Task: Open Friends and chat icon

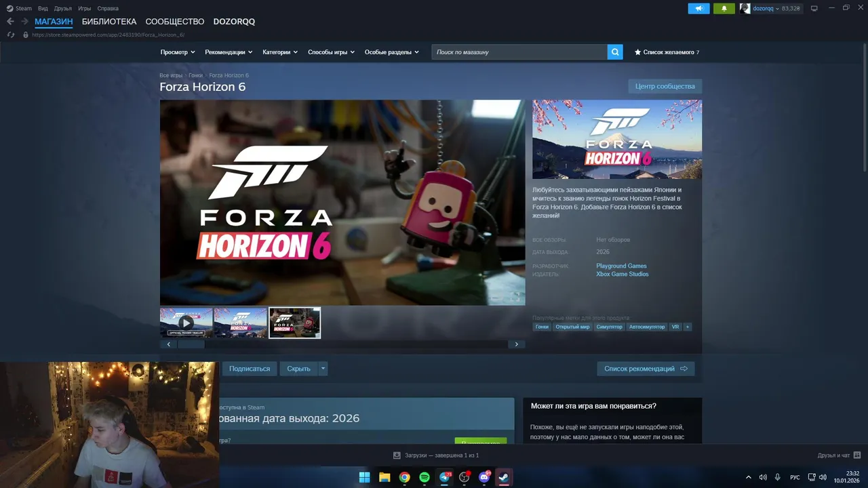Action: point(857,455)
